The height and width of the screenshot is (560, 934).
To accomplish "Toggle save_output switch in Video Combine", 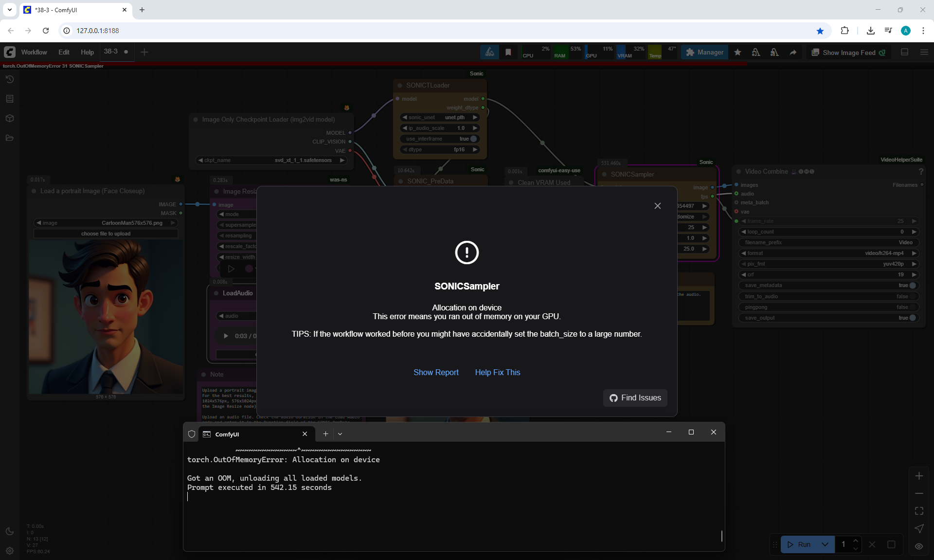I will click(912, 318).
